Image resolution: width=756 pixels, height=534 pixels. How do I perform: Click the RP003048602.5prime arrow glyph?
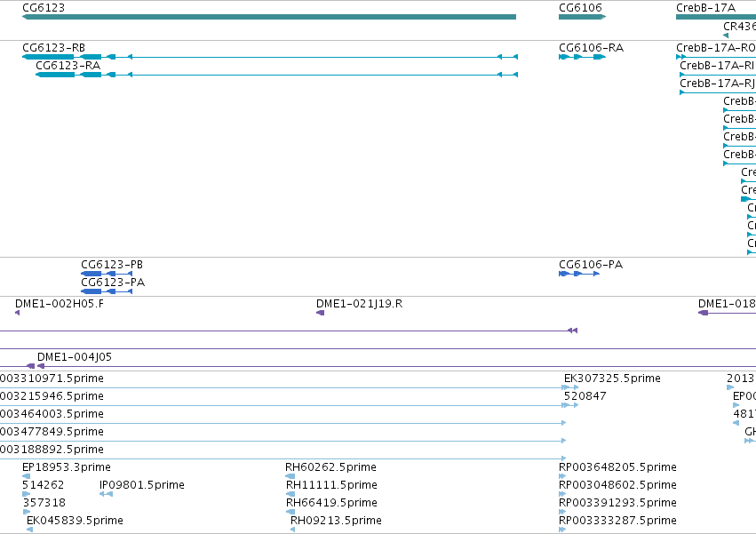[562, 494]
